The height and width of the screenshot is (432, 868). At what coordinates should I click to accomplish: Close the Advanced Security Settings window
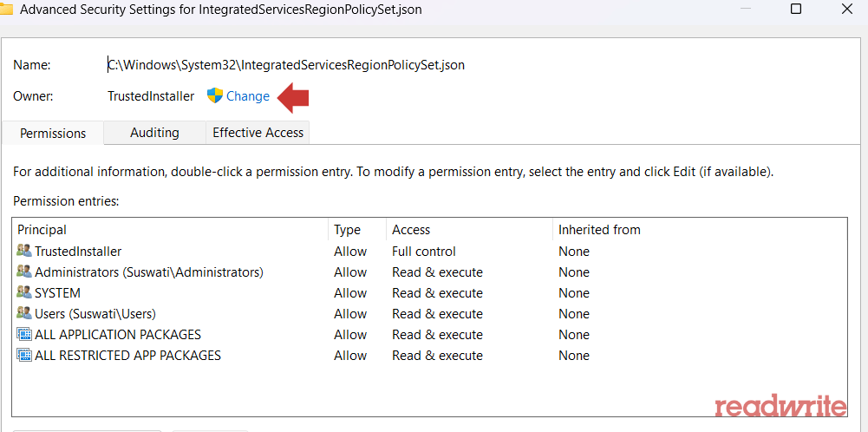847,9
